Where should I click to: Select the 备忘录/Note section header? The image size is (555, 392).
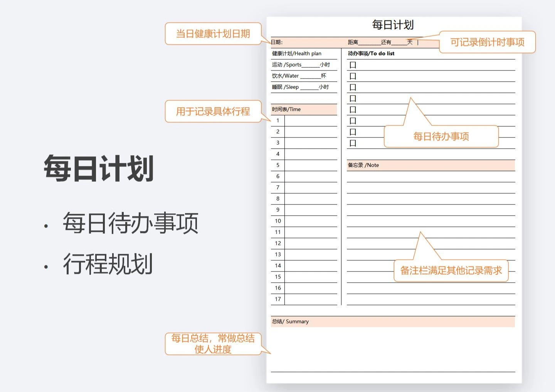tap(364, 165)
